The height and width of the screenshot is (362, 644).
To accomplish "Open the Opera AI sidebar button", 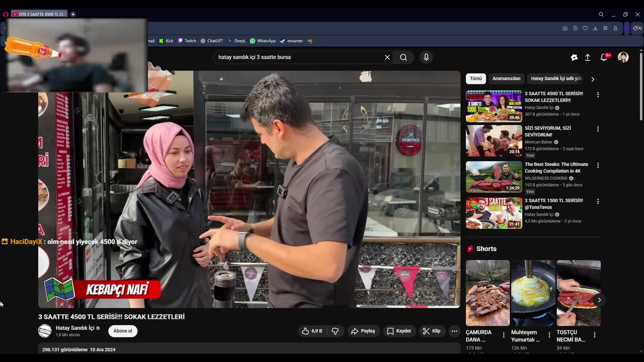I will tap(637, 28).
